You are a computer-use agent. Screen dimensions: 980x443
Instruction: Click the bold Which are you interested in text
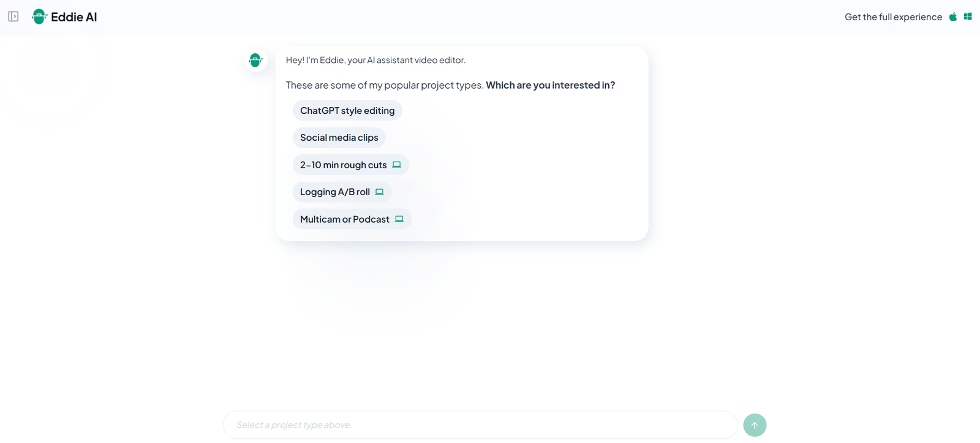pyautogui.click(x=550, y=85)
